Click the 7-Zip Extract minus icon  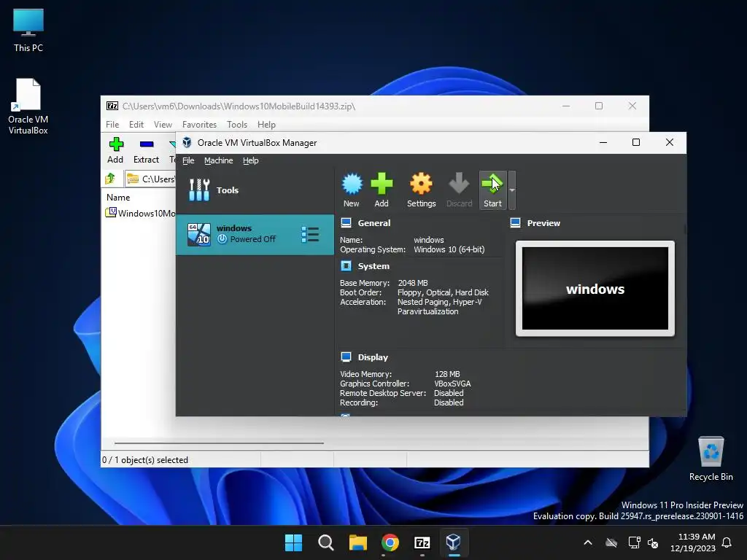point(146,144)
